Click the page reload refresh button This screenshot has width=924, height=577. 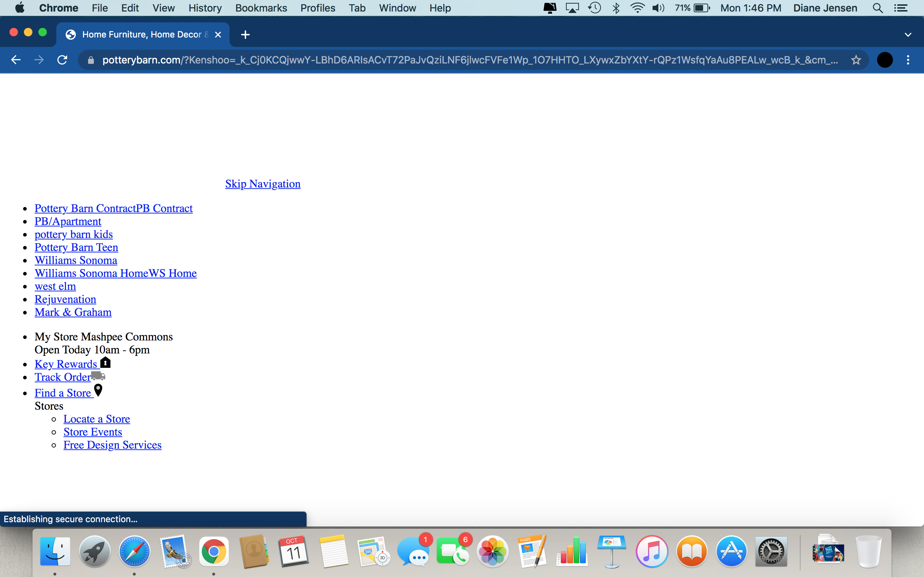[x=62, y=60]
